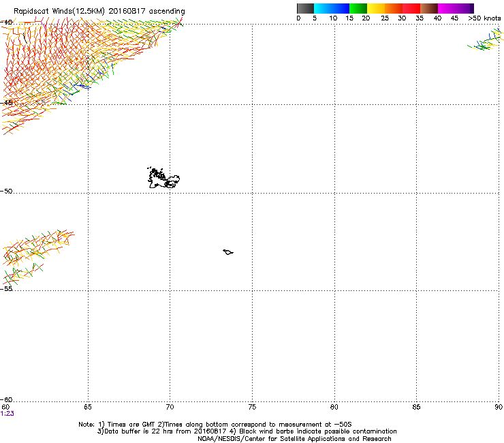Screen dimensions: 504x443
Task: Click the time stamp '1:23'
Action: tap(7, 414)
